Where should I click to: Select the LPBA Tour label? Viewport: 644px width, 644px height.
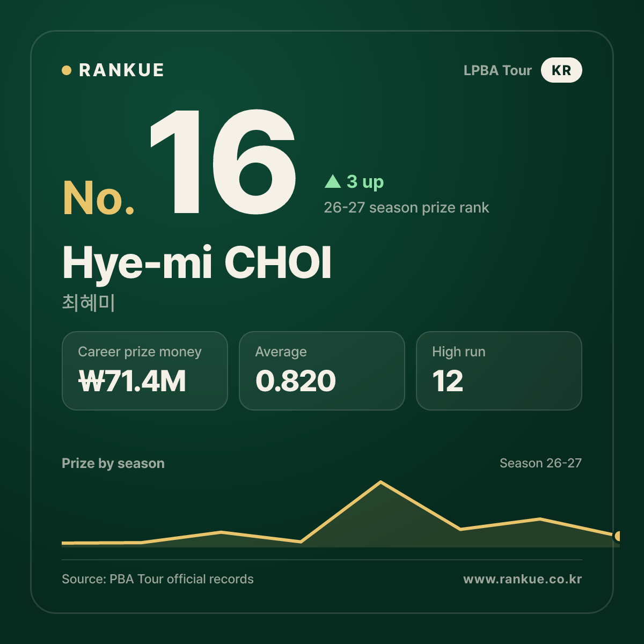497,70
